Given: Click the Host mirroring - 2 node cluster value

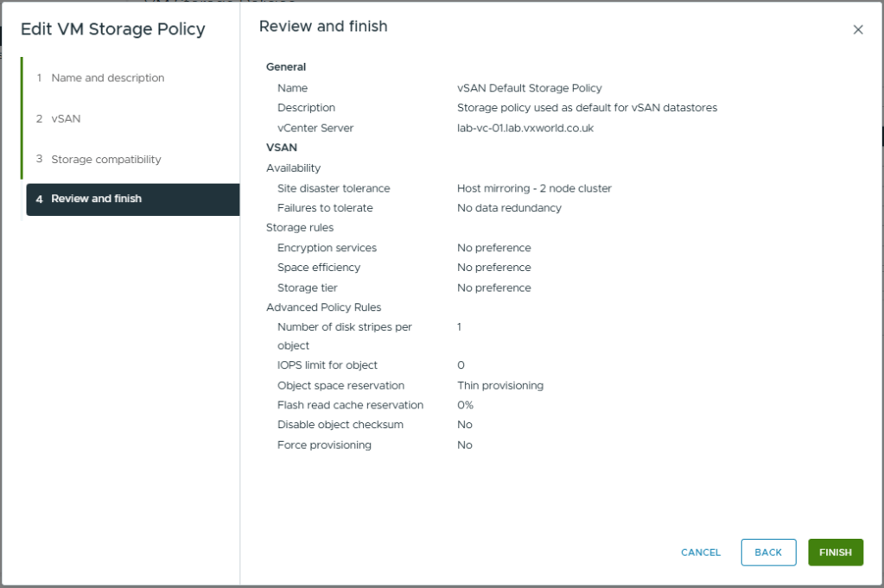Looking at the screenshot, I should pyautogui.click(x=534, y=188).
